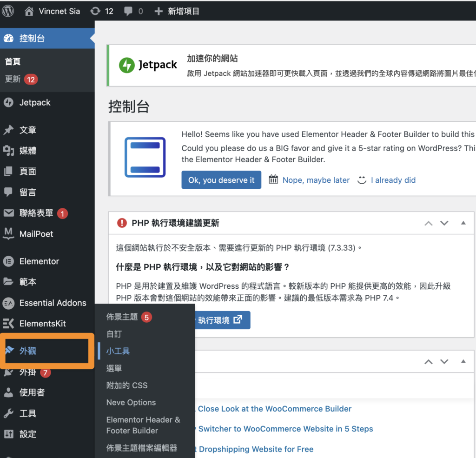Click the blue 執行環境 external link button
This screenshot has width=476, height=458.
(x=222, y=320)
